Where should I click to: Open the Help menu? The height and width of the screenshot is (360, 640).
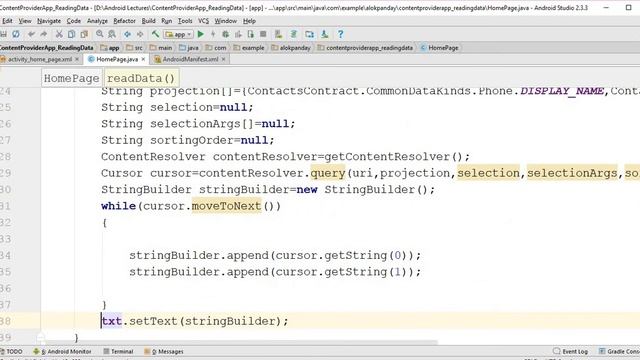click(x=249, y=21)
